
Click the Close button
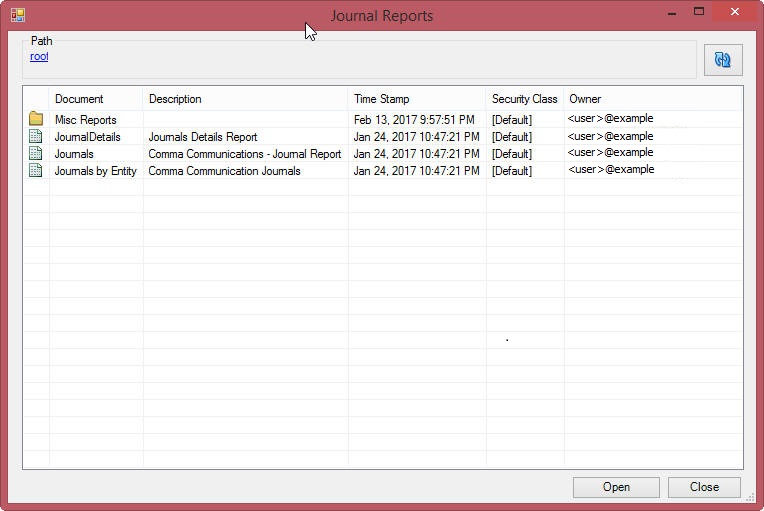(x=705, y=487)
